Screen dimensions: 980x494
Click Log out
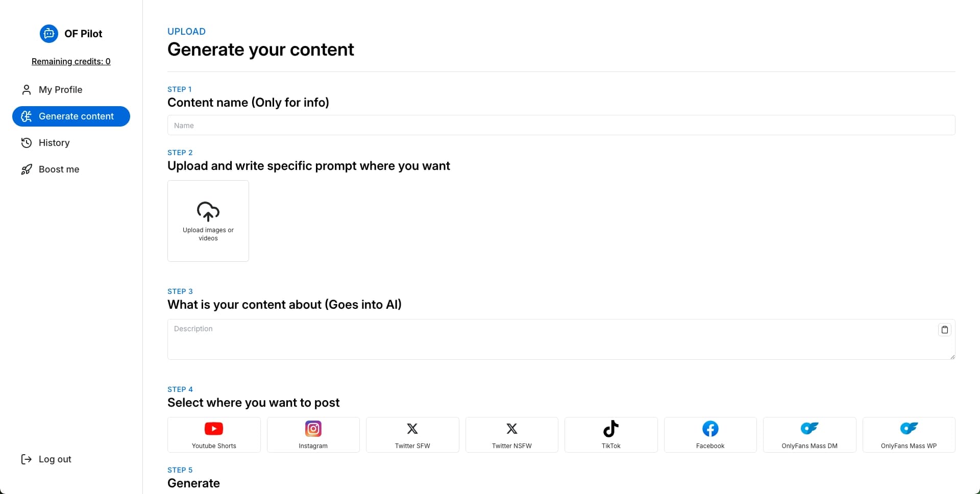[55, 459]
